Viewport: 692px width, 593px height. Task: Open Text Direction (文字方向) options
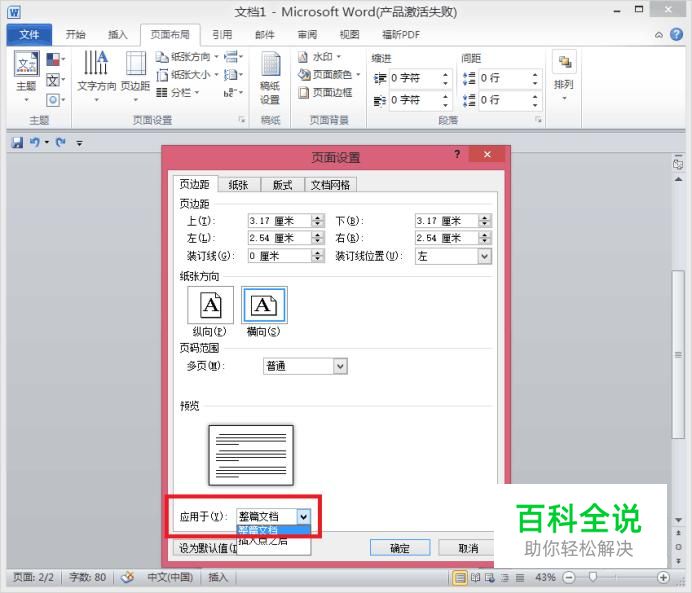pos(96,76)
